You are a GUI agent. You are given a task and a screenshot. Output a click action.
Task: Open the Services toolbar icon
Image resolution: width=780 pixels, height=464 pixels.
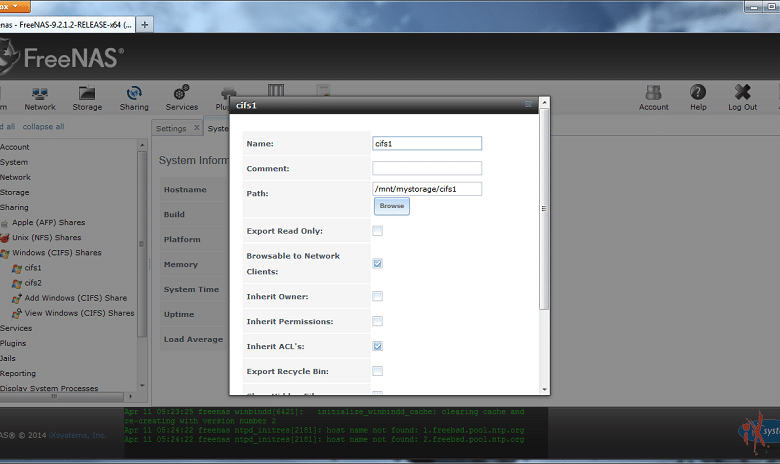click(182, 98)
